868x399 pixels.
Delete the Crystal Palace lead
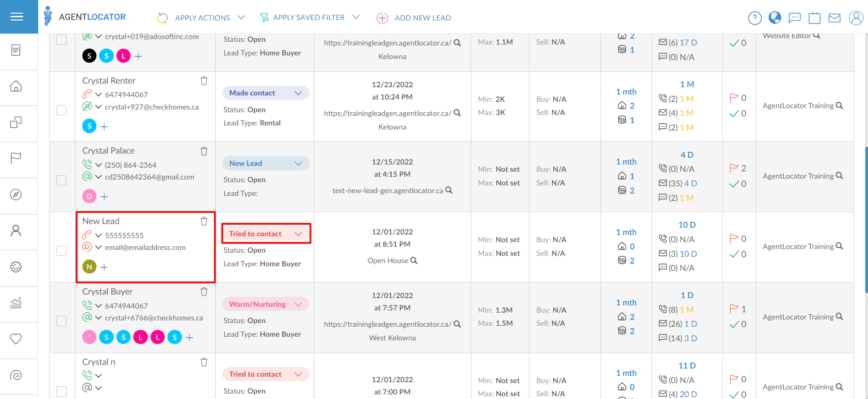click(204, 151)
